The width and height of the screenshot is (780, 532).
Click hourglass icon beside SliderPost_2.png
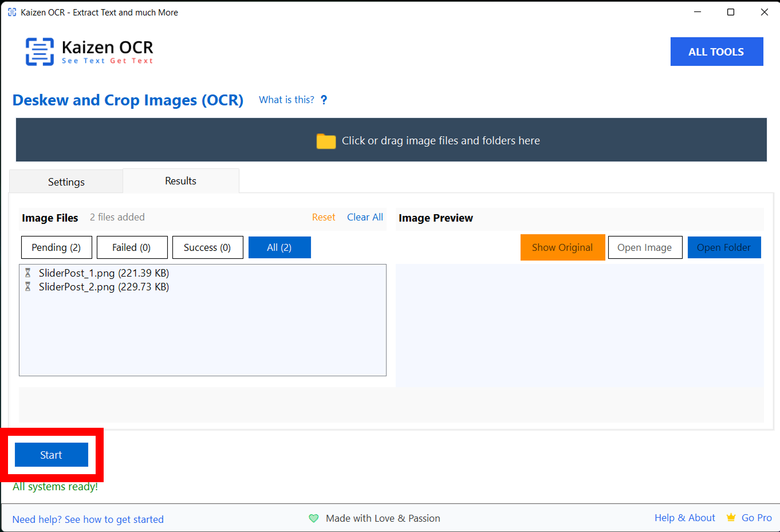point(27,287)
